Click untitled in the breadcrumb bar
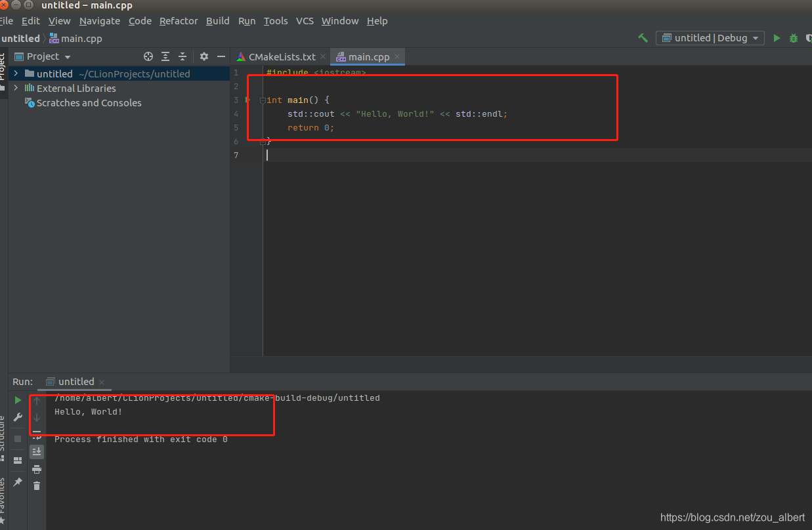The width and height of the screenshot is (812, 530). point(20,39)
